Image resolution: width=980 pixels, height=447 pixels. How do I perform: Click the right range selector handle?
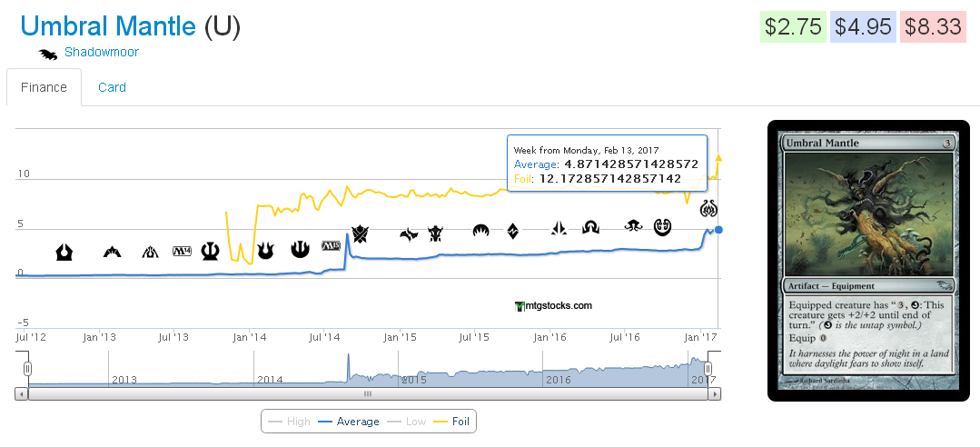coord(708,369)
